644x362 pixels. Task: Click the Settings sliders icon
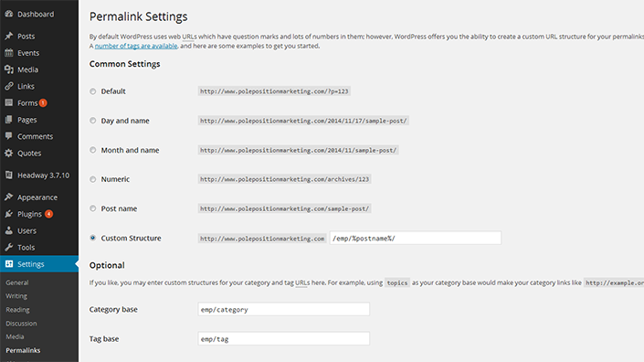click(9, 264)
